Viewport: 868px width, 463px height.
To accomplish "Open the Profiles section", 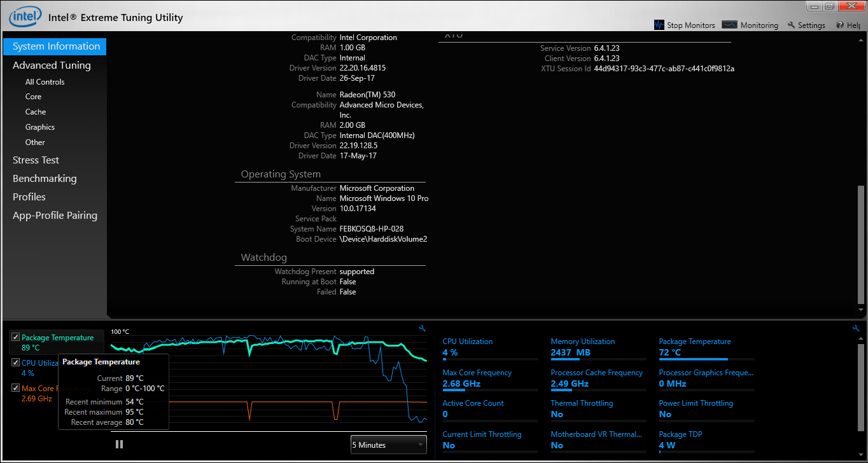I will (29, 197).
